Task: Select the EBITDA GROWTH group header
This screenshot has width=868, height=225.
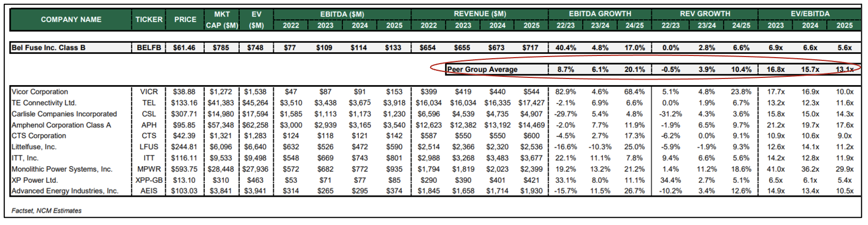Action: point(600,14)
